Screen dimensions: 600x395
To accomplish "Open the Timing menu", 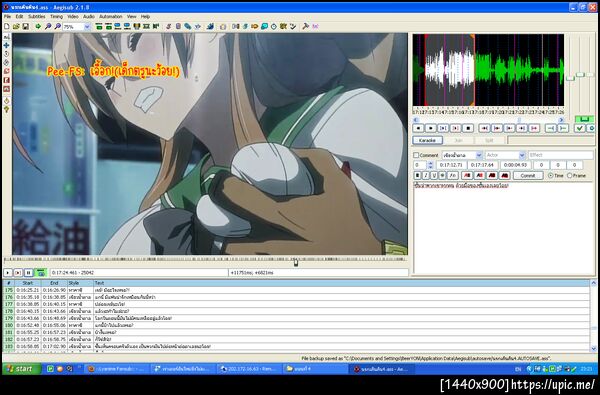I will [56, 16].
